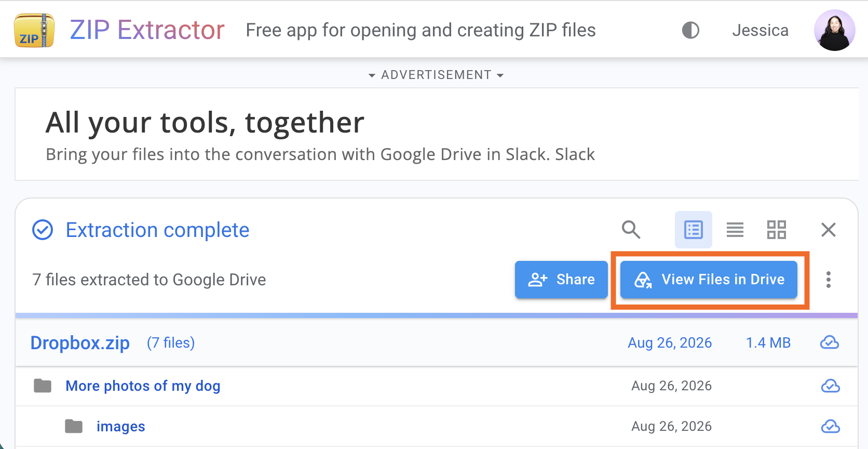Viewport: 868px width, 449px height.
Task: Open the 'All your tools, together' ad
Action: pyautogui.click(x=205, y=123)
